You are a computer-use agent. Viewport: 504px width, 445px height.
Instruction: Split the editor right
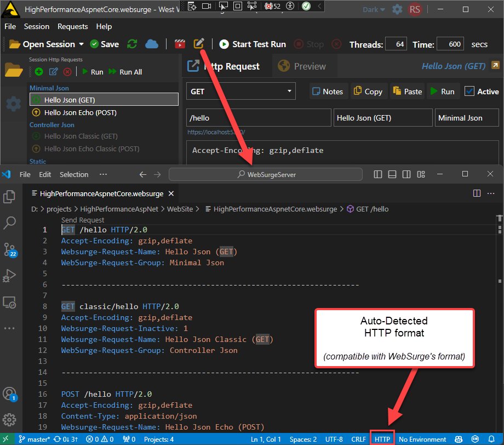coord(477,193)
